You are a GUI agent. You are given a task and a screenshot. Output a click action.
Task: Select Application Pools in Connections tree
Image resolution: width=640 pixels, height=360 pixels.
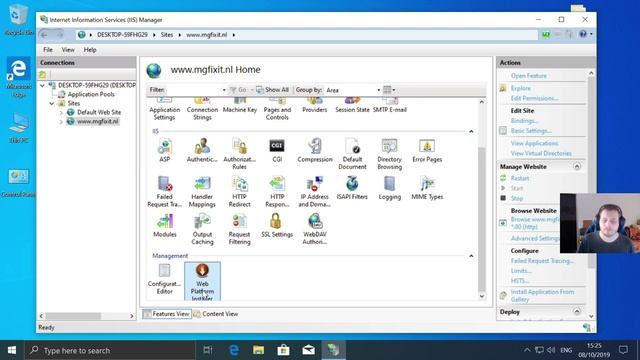click(91, 94)
